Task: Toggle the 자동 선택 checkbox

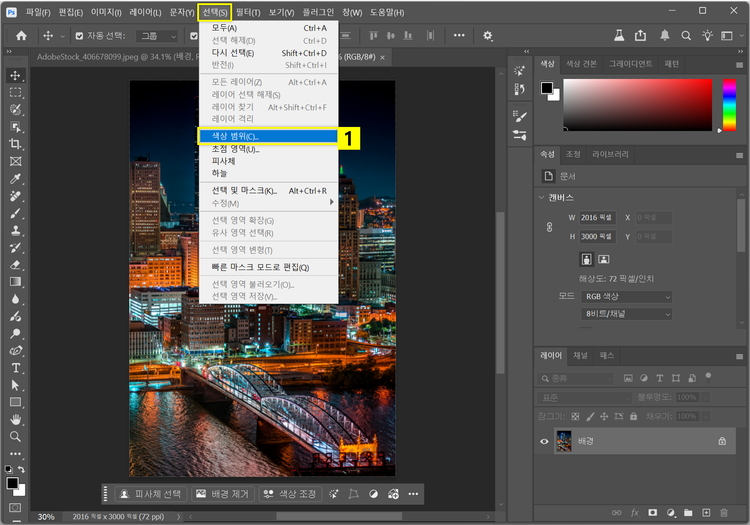Action: coord(78,36)
